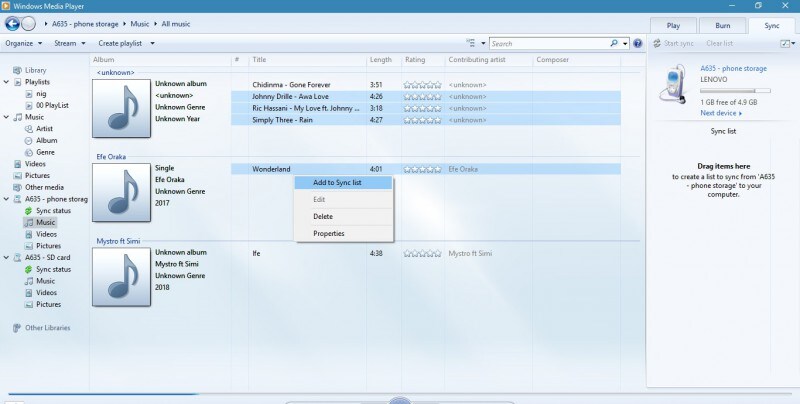Click the Start sync arrows icon
The image size is (800, 404).
pyautogui.click(x=657, y=43)
